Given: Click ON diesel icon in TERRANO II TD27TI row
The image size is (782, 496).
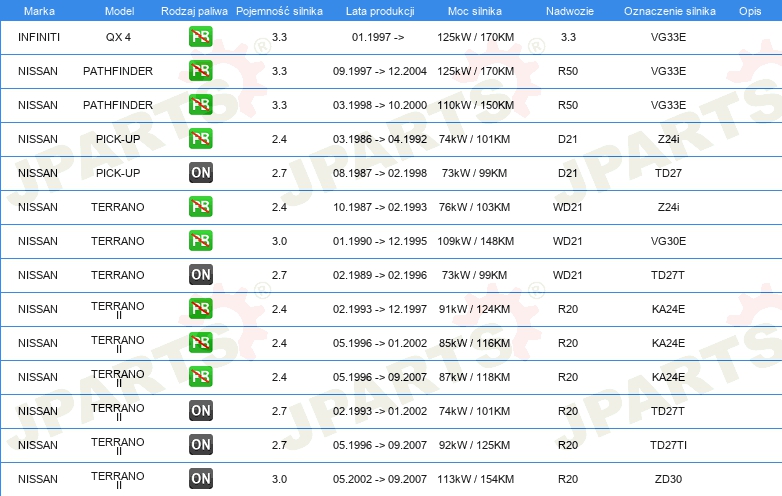Looking at the screenshot, I should coord(200,445).
